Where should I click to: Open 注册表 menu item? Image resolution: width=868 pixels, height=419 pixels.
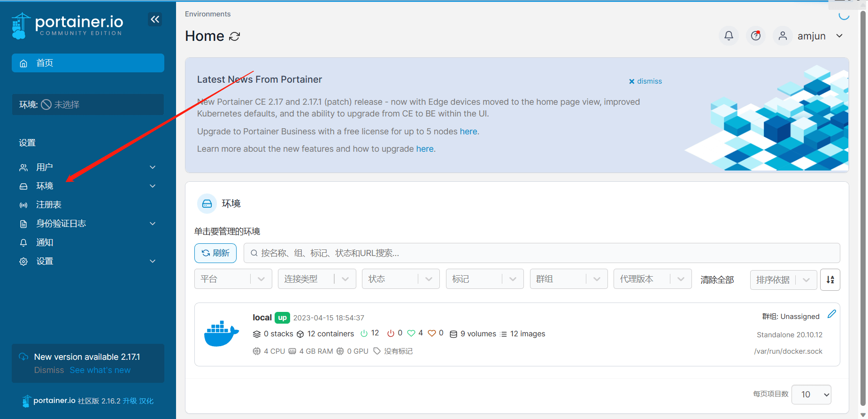pyautogui.click(x=88, y=205)
